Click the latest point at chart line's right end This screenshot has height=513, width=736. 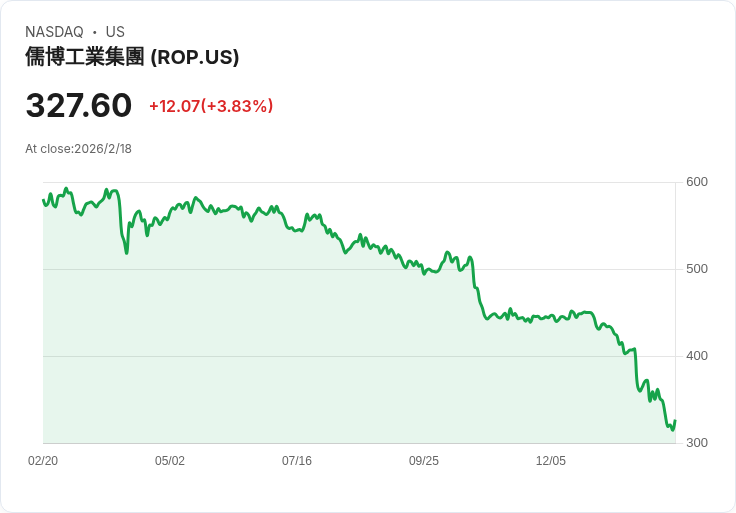point(675,421)
